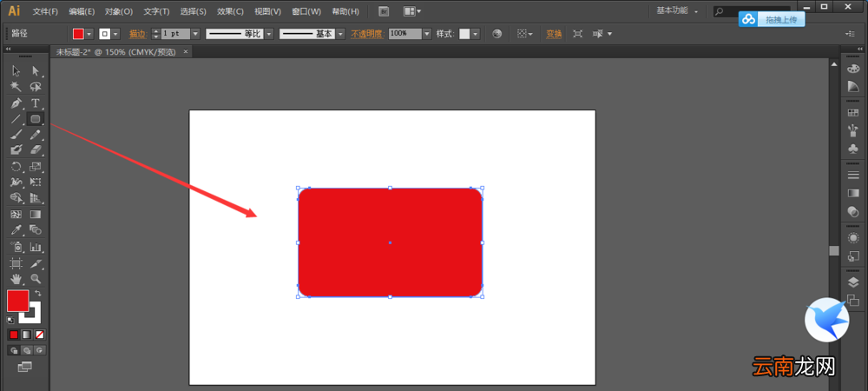Open the Layers panel icon
Viewport: 868px width, 391px height.
(853, 282)
